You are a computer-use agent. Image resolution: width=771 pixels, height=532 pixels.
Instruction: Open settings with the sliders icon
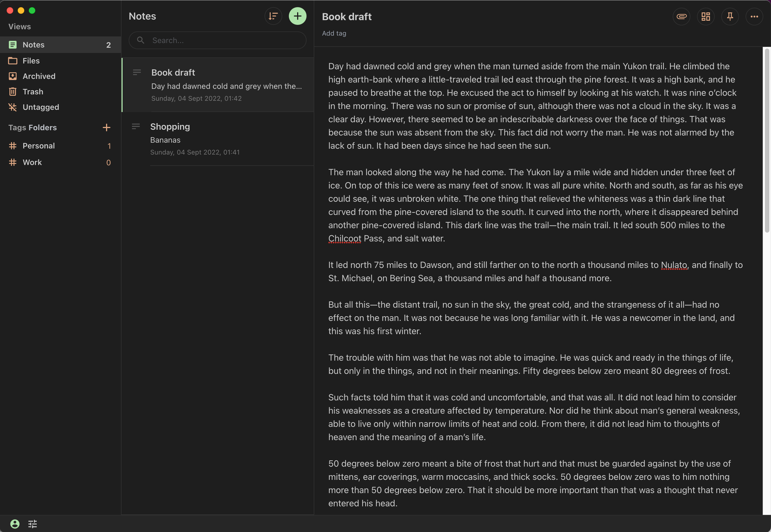point(32,523)
